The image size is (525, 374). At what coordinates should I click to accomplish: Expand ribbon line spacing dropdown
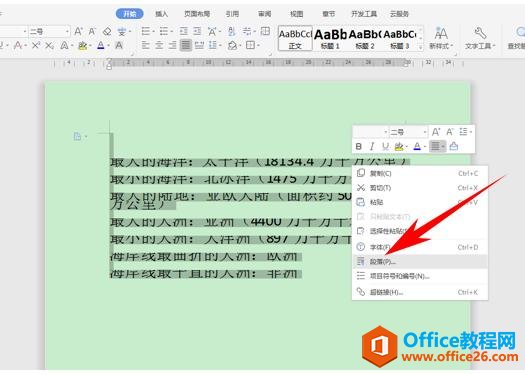coord(220,45)
